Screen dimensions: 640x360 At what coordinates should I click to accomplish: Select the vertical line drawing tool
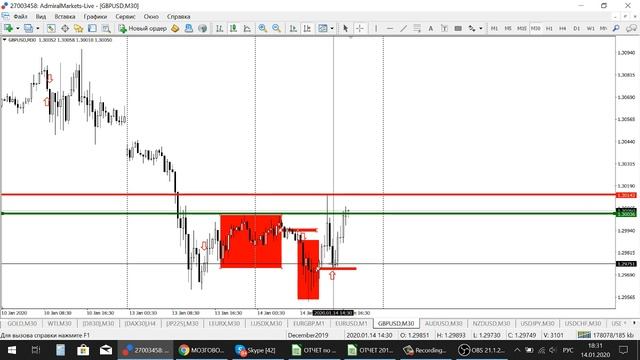(x=376, y=28)
